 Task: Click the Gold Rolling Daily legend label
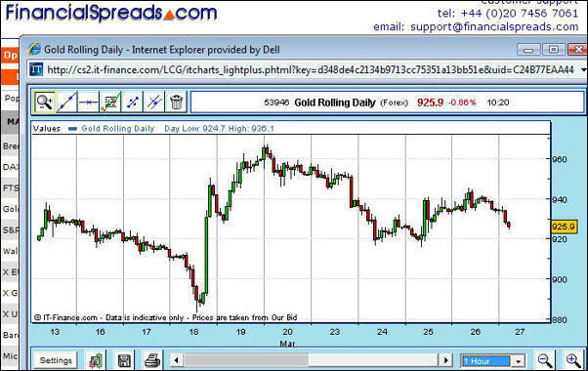pos(118,129)
